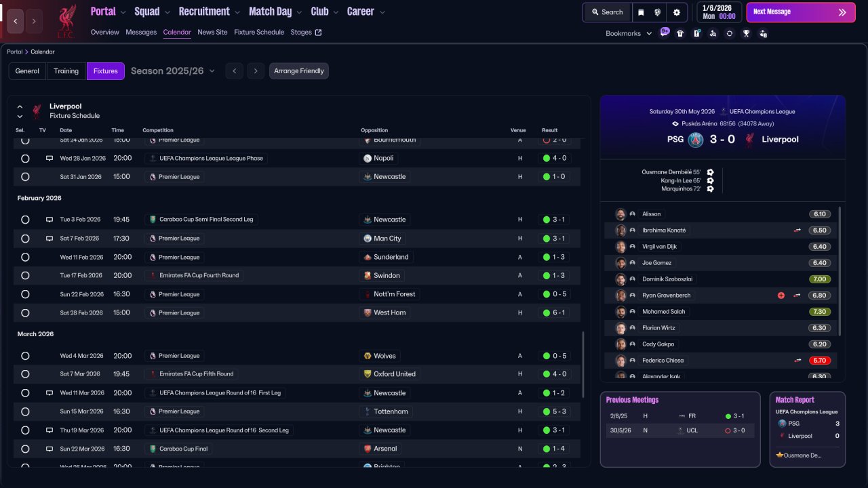Screen dimensions: 868x488
Task: Go forward with the right navigation arrow
Action: point(34,21)
